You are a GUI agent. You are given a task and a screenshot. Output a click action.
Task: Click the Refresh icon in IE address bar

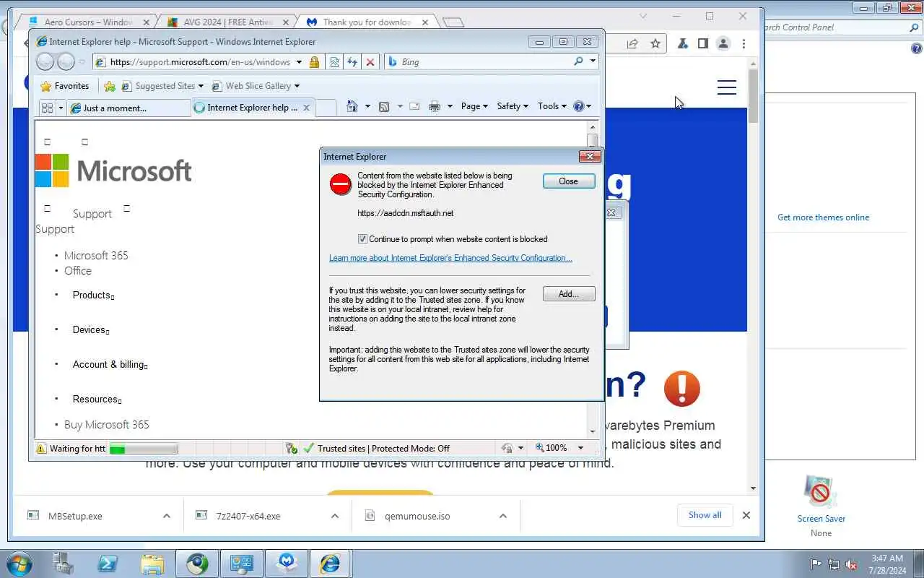352,62
